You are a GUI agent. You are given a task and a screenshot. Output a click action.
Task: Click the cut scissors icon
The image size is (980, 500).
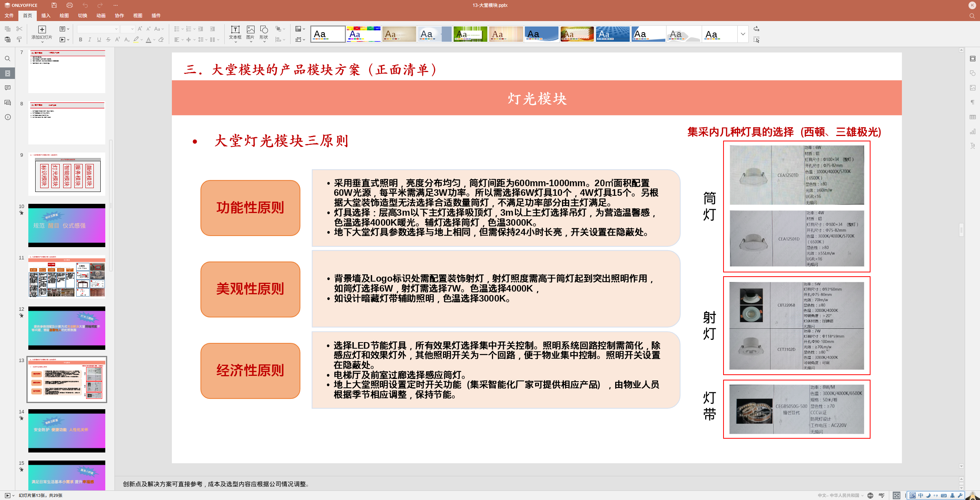(19, 29)
